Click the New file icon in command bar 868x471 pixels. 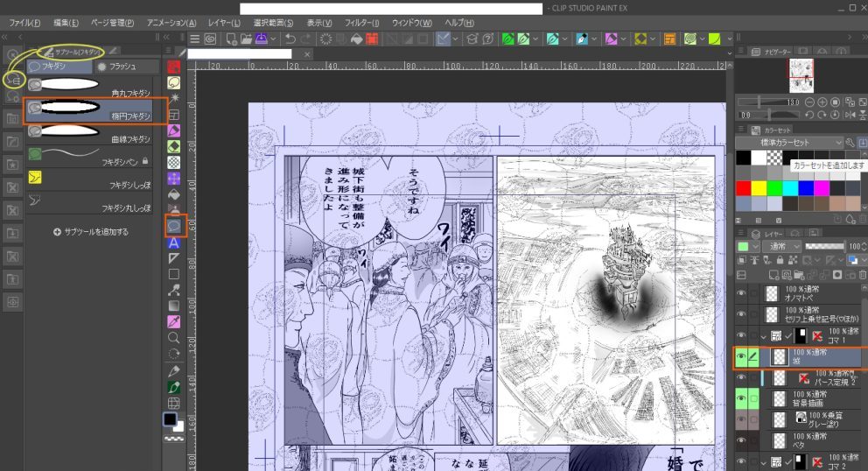click(231, 39)
